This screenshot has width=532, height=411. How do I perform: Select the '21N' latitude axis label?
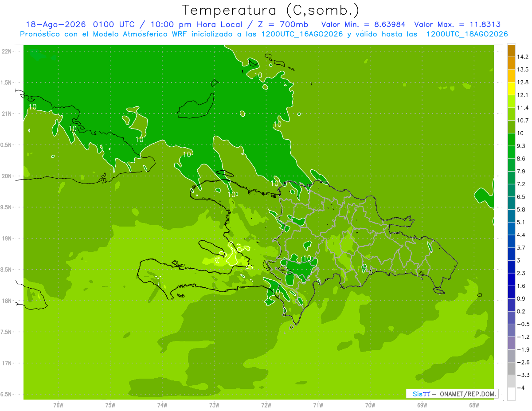[8, 114]
